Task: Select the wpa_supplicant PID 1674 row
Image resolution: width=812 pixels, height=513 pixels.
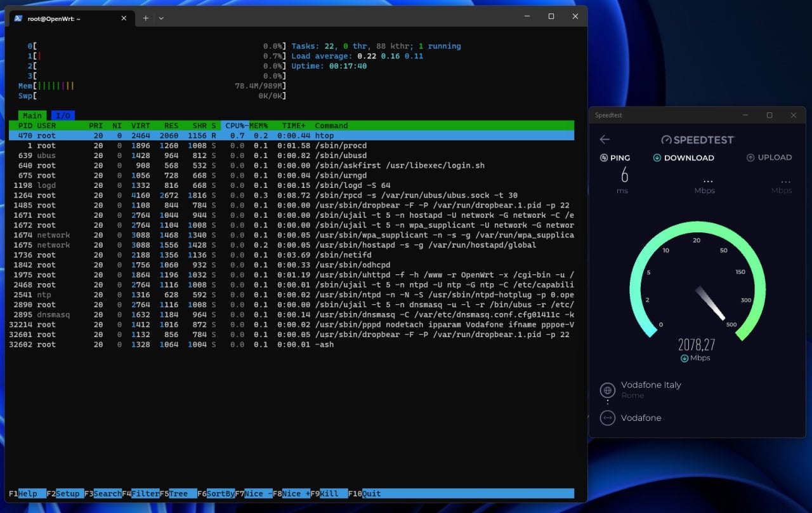Action: tap(291, 235)
